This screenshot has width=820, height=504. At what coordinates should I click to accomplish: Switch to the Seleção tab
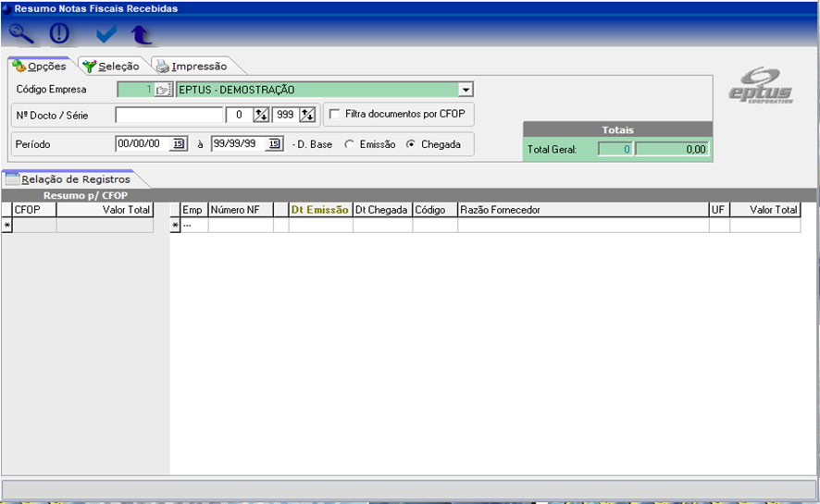(x=111, y=66)
